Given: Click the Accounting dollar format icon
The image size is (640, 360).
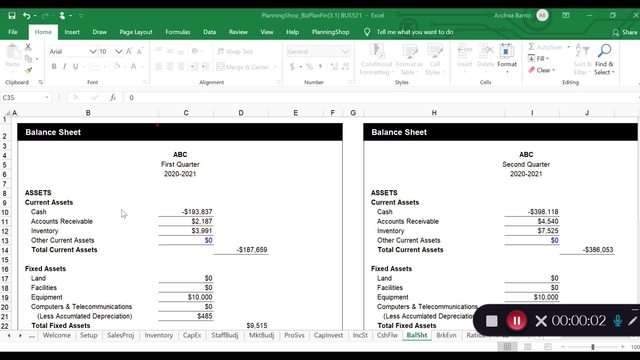Looking at the screenshot, I should point(292,67).
